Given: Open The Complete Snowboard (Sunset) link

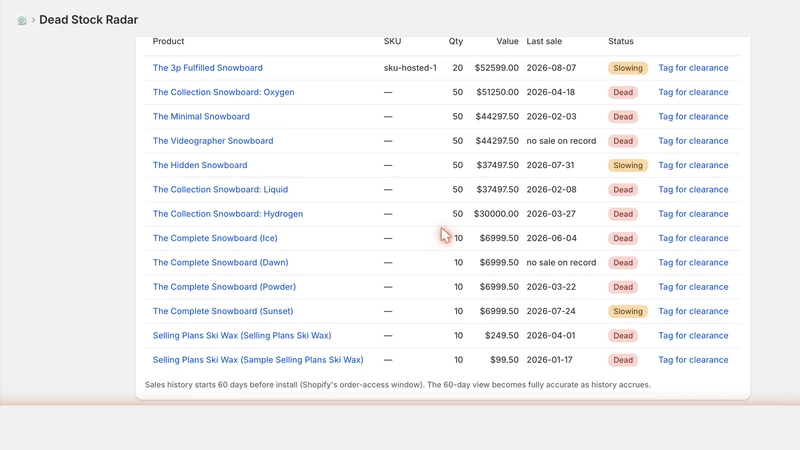Looking at the screenshot, I should pyautogui.click(x=223, y=311).
